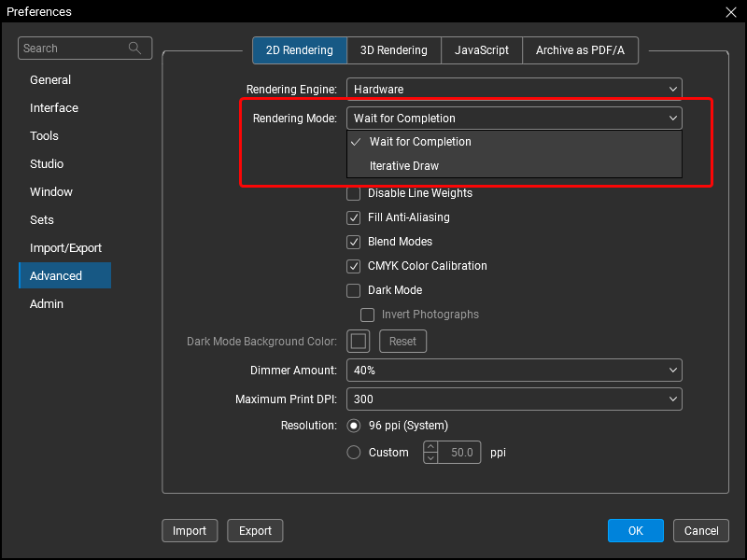Click the search magnifier icon

(134, 49)
